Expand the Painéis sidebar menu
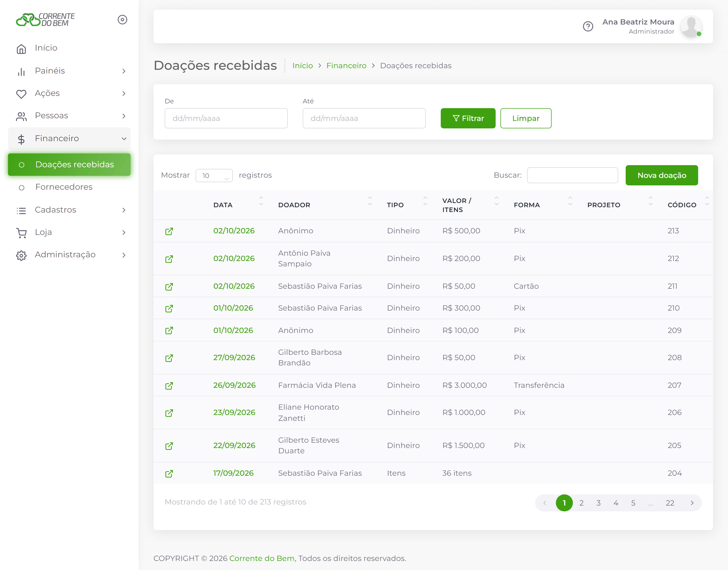This screenshot has width=728, height=570. 69,71
